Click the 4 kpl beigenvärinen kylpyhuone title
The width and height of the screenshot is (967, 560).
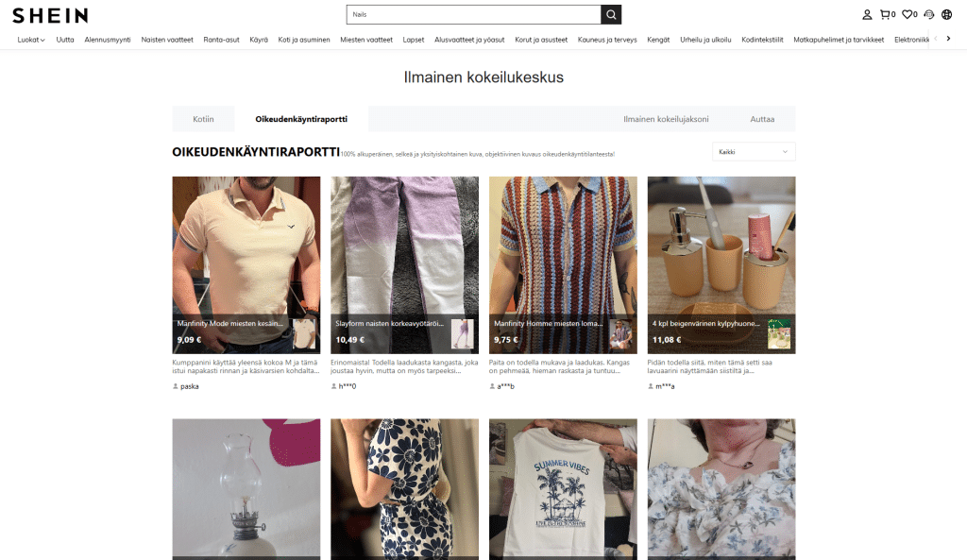click(x=706, y=323)
